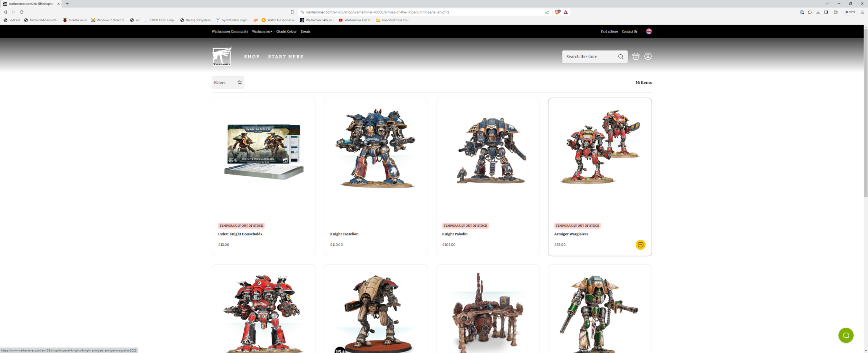The height and width of the screenshot is (353, 868).
Task: Open Warhammer Community link
Action: pos(230,31)
